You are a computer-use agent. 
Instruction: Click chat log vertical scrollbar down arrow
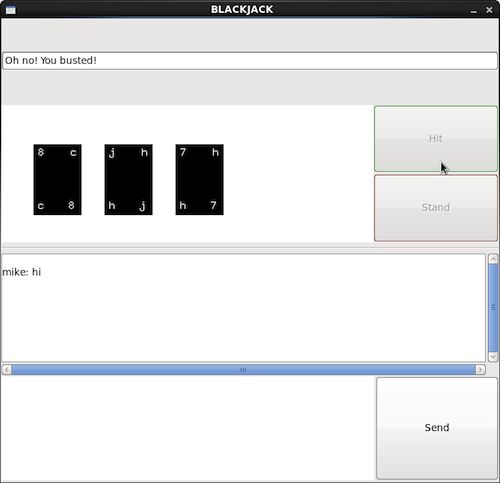493,357
